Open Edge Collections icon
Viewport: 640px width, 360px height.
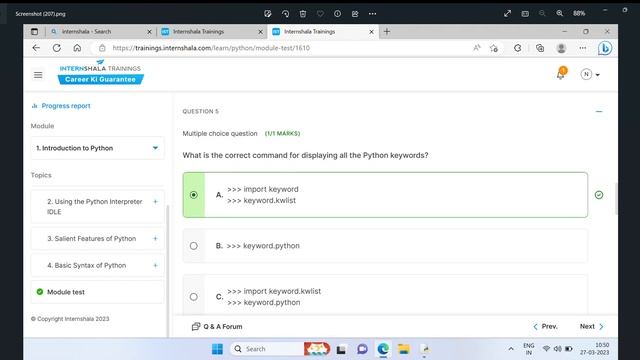(540, 48)
